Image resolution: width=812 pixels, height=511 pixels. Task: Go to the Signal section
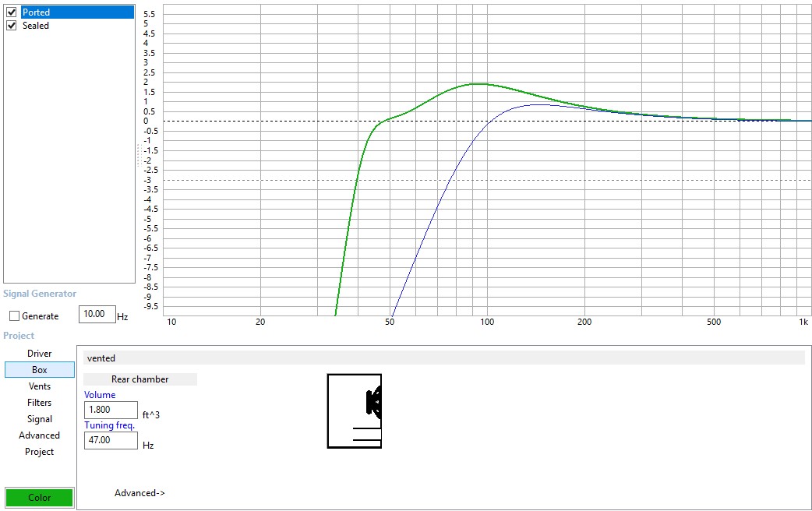pos(39,419)
